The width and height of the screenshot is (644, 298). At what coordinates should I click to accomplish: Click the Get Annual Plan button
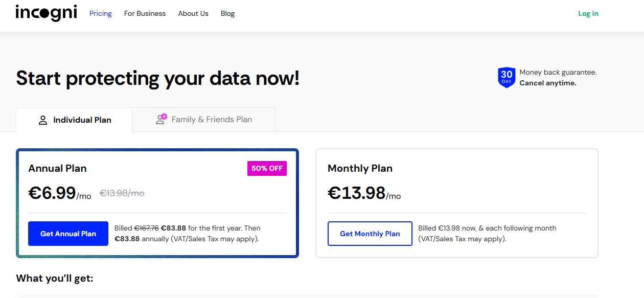[68, 233]
